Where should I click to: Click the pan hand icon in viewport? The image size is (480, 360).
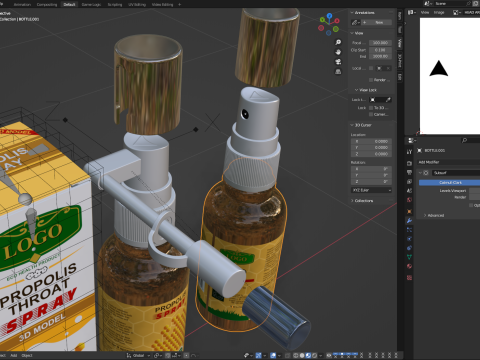click(x=338, y=52)
